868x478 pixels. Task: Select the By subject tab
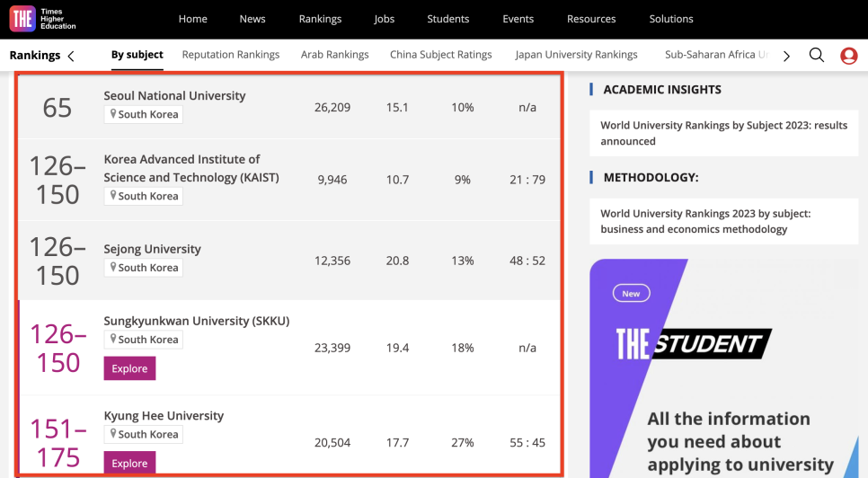click(137, 55)
